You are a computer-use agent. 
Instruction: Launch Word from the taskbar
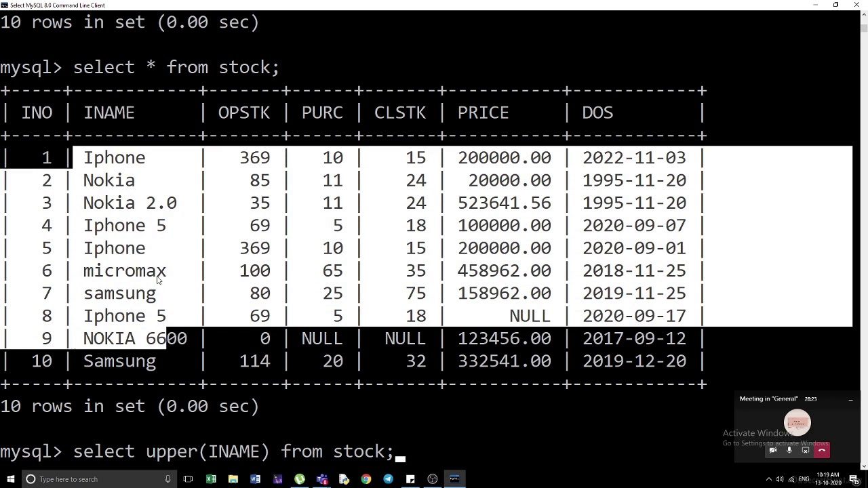tap(256, 479)
